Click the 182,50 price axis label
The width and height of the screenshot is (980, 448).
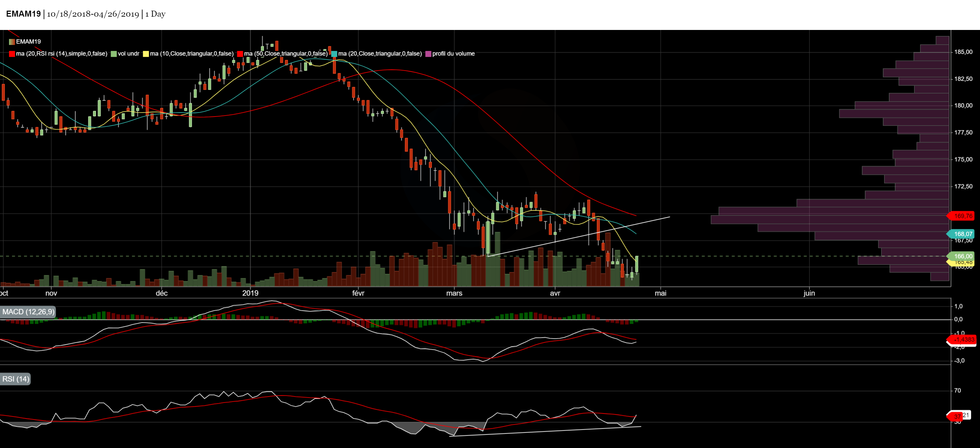(963, 79)
